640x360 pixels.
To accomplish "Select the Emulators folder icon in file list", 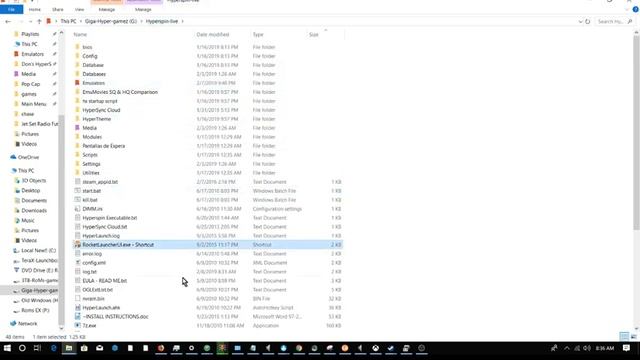I will [77, 83].
